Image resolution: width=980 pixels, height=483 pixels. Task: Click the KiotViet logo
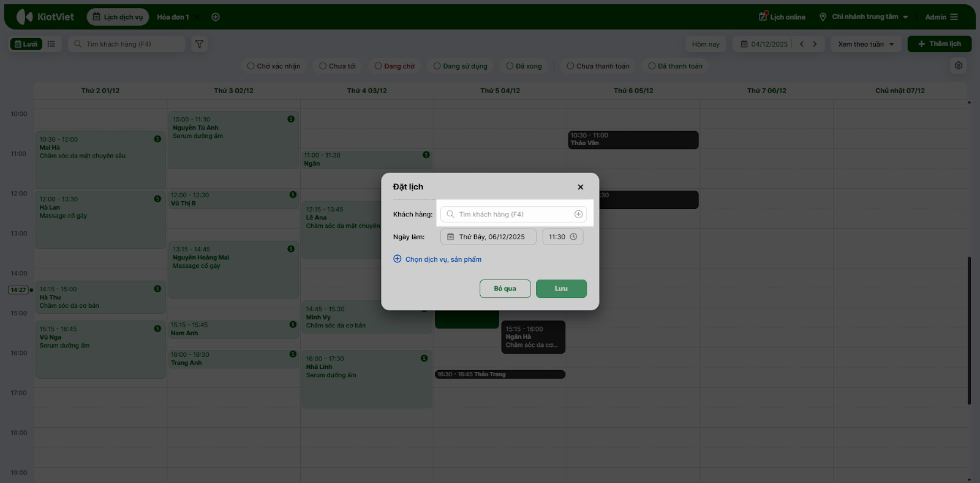tap(45, 17)
